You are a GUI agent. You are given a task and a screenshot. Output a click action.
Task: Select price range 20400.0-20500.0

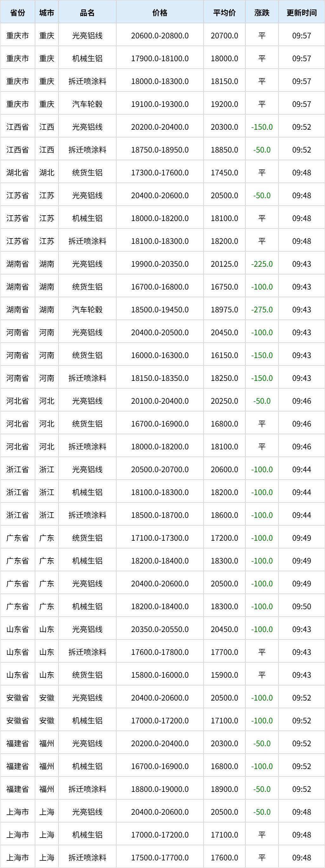click(x=160, y=333)
